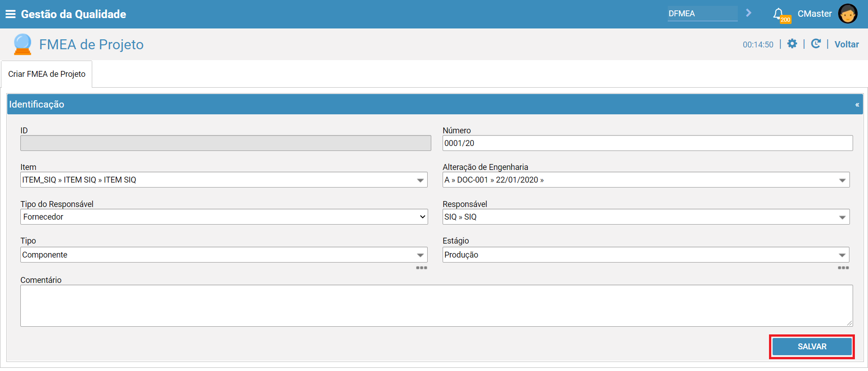Click the disabled ID field
Screen dimensions: 868x371
[x=226, y=143]
